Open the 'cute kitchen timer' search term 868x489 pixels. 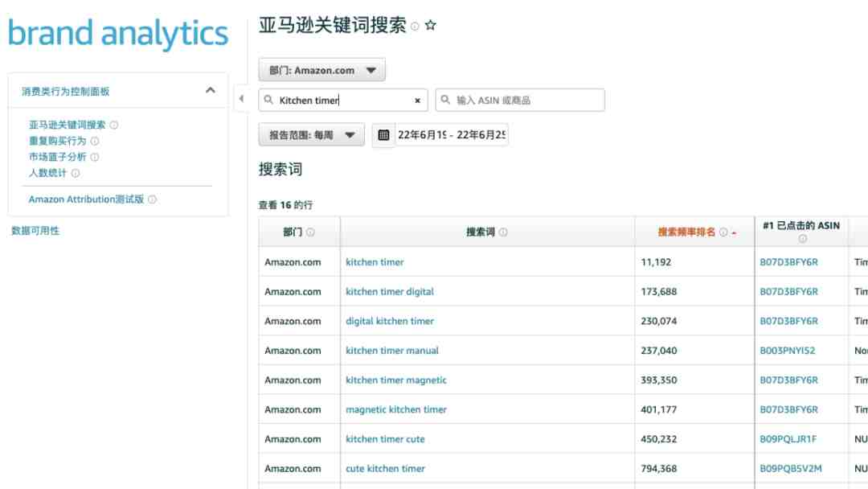385,469
